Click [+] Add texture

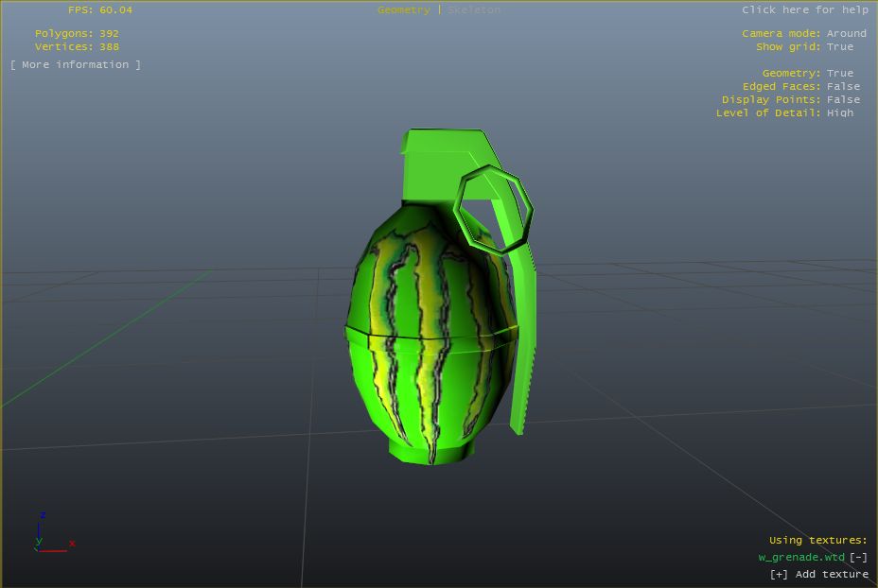(x=818, y=574)
